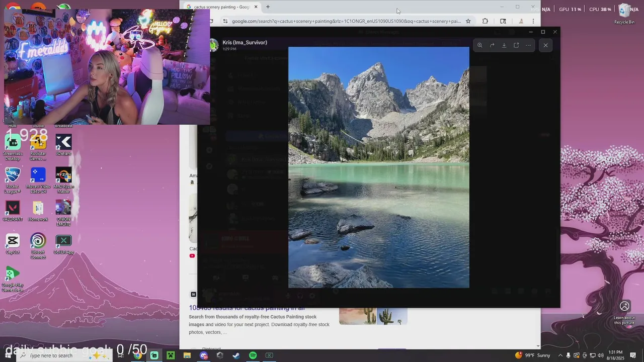Open the cactus painting search result link
644x362 pixels.
tap(247, 308)
